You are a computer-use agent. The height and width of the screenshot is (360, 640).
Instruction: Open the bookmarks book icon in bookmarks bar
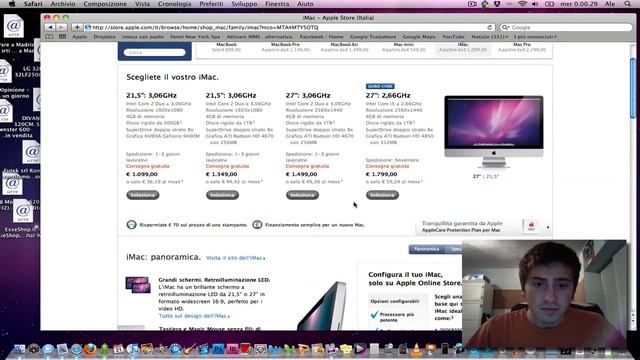(49, 37)
